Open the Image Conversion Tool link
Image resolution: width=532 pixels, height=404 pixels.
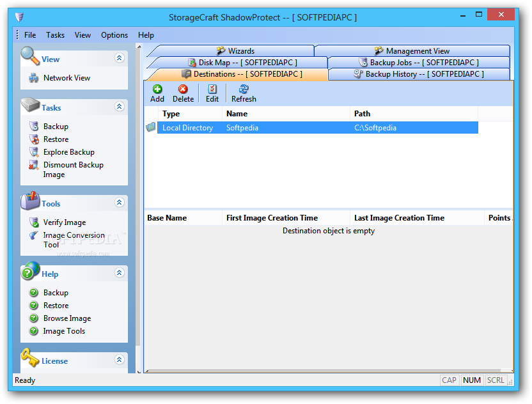[x=74, y=240]
